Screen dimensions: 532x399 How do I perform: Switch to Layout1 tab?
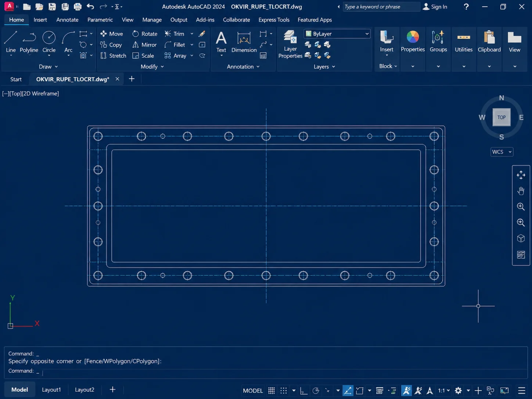point(51,389)
